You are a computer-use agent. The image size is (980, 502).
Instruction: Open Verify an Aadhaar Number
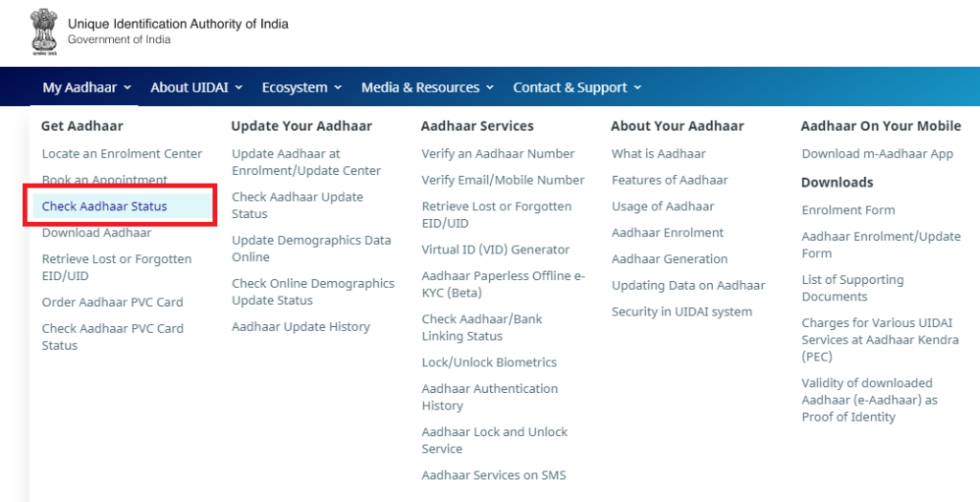click(x=498, y=154)
